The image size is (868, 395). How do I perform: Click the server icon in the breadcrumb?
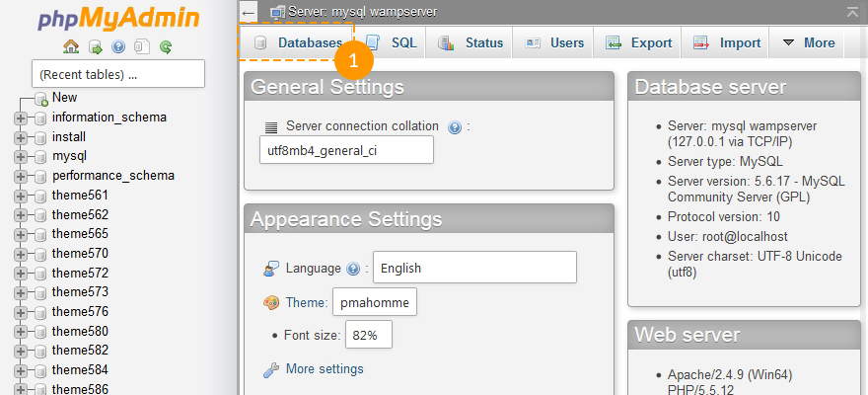[x=278, y=12]
